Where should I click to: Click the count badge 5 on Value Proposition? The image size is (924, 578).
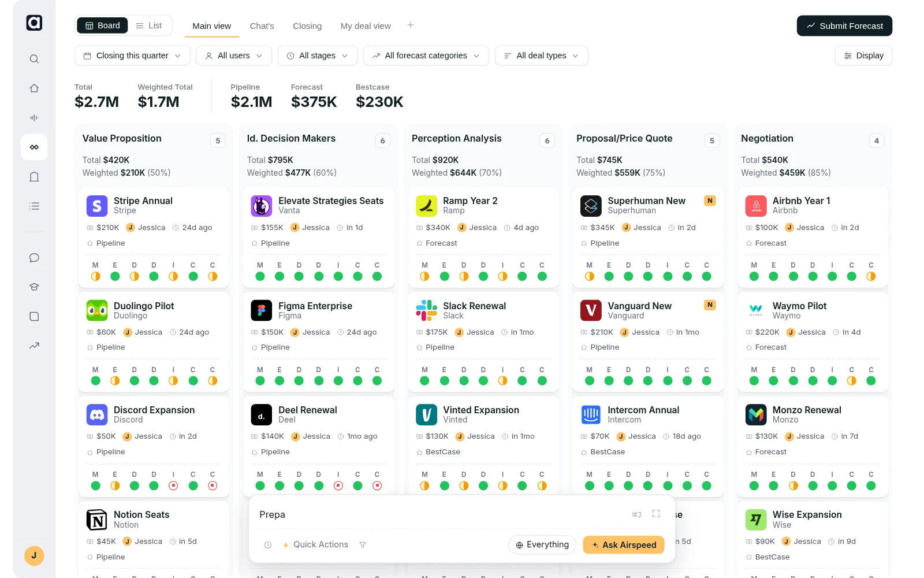pyautogui.click(x=218, y=140)
